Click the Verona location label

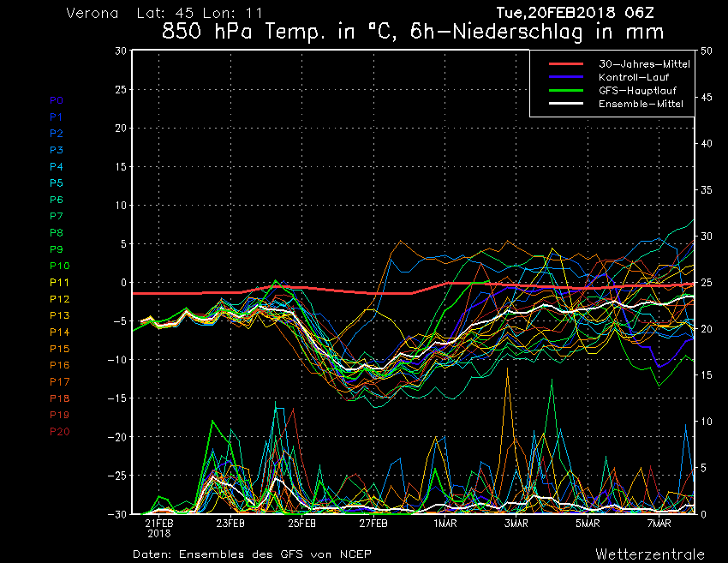click(92, 13)
